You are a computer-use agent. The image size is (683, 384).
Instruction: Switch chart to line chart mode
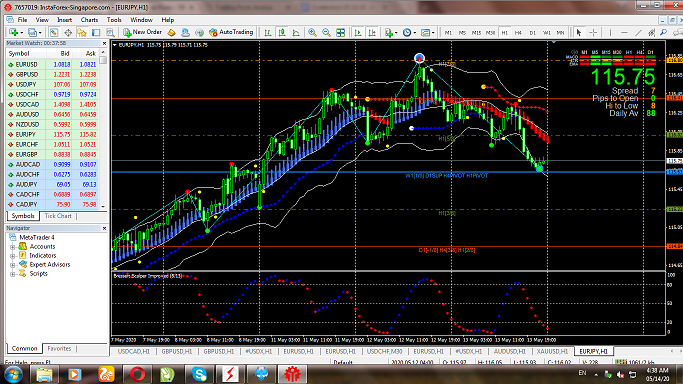(296, 33)
